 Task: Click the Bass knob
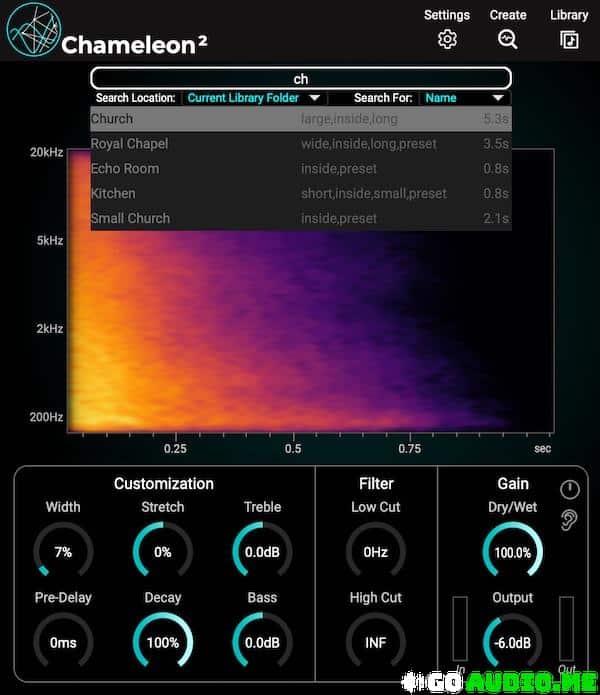coord(262,642)
